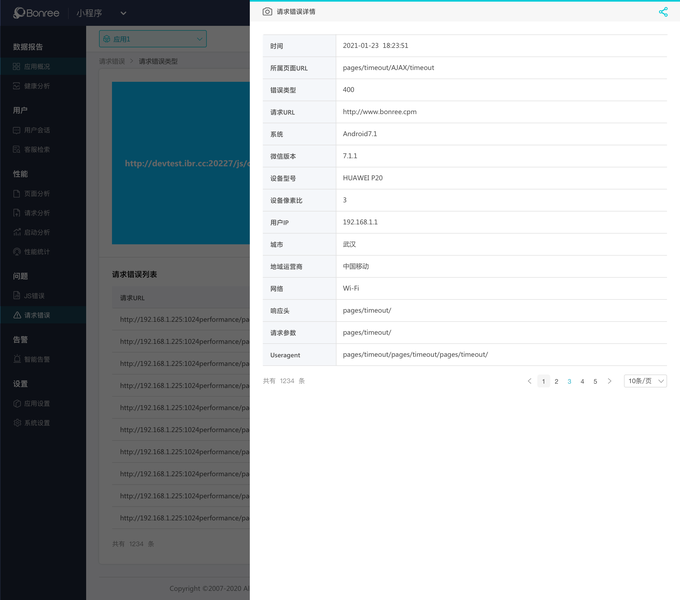
Task: Go to next page with right arrow
Action: [609, 381]
